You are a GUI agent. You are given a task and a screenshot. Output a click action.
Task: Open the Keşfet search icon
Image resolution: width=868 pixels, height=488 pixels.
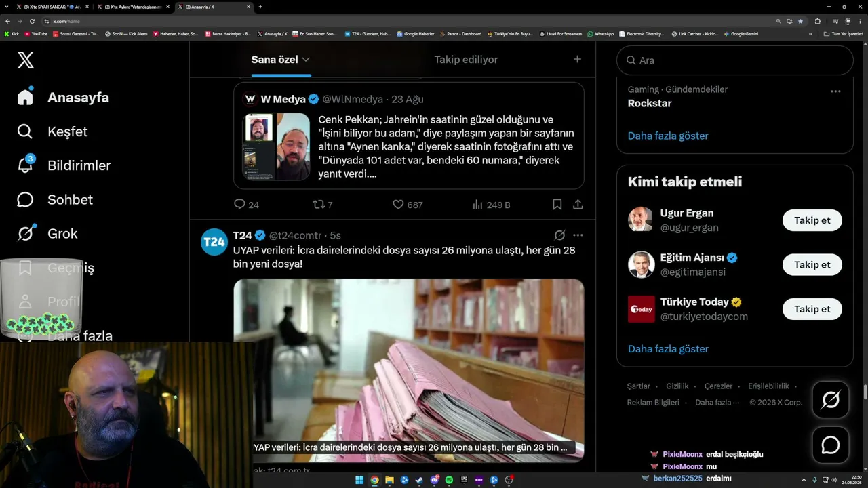25,131
